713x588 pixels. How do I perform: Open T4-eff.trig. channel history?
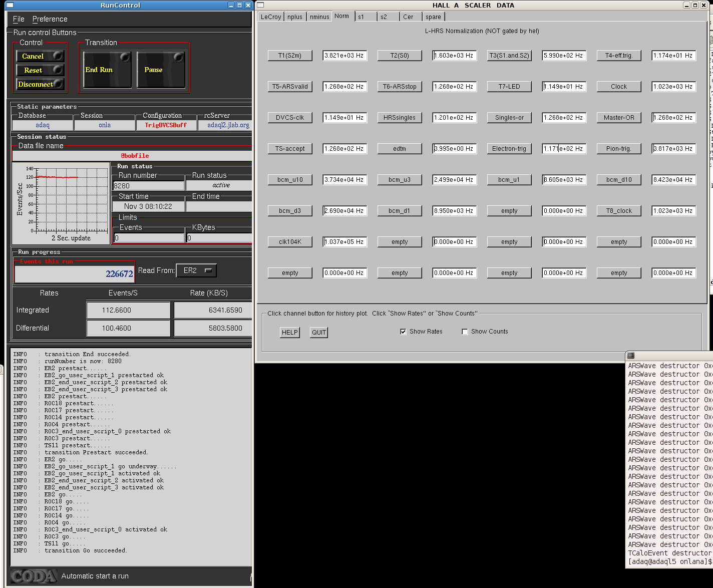click(619, 56)
